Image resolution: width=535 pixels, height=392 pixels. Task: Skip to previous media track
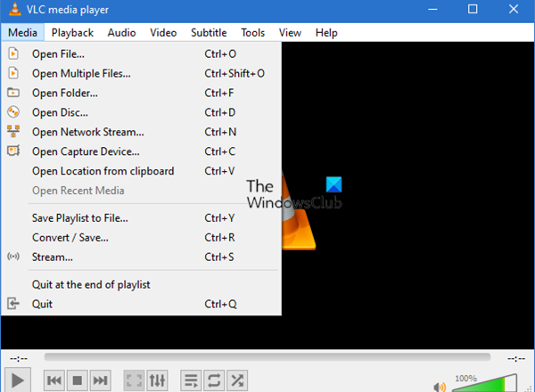click(54, 380)
